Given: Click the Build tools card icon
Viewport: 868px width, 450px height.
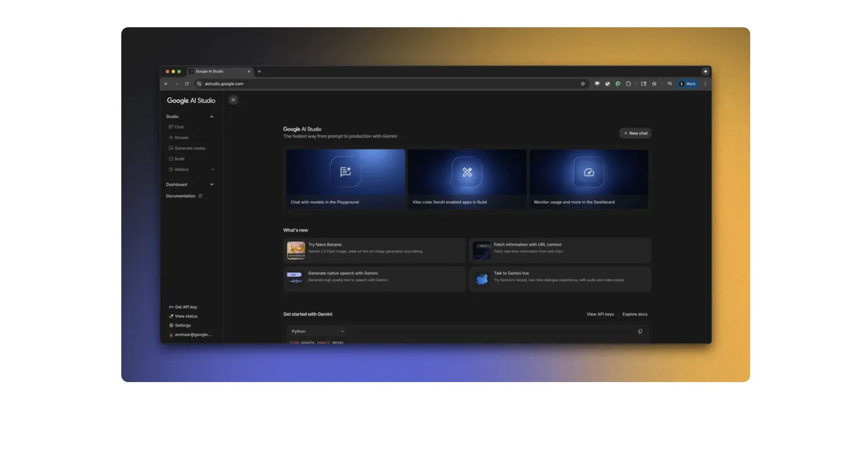Looking at the screenshot, I should [x=467, y=172].
